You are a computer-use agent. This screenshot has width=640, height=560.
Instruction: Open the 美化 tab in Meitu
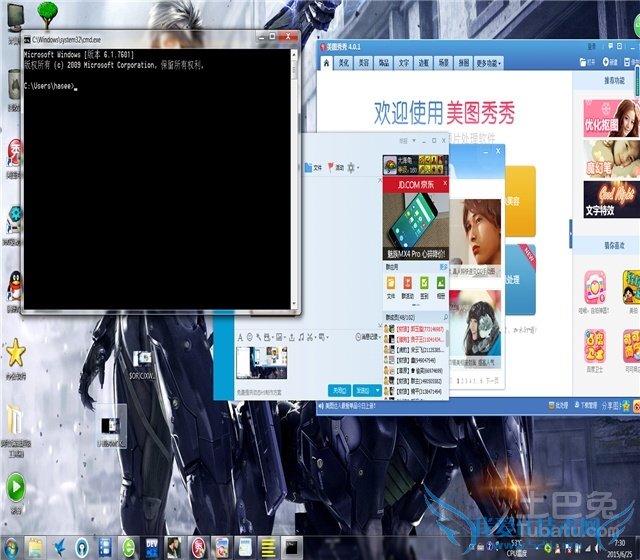point(343,62)
